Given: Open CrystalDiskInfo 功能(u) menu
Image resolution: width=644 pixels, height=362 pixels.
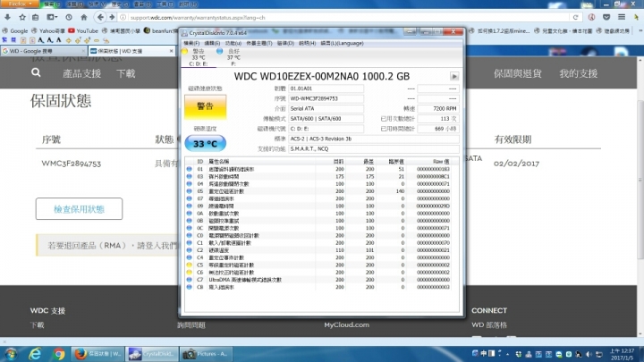Looking at the screenshot, I should 233,43.
